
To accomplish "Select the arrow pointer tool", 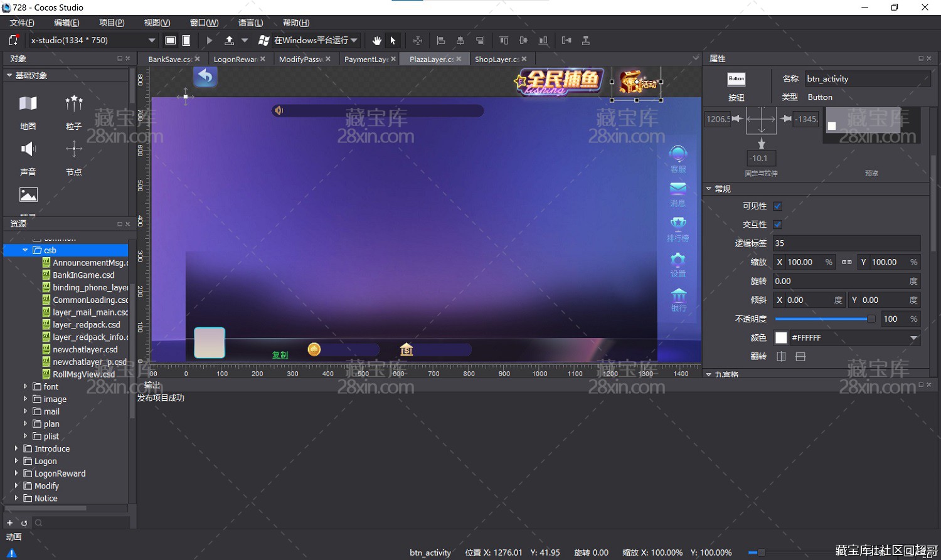I will (x=393, y=40).
